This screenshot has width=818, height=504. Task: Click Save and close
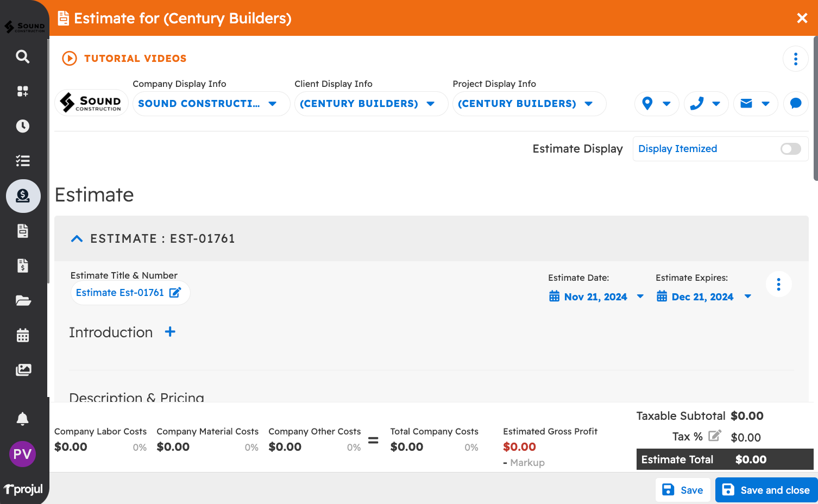(x=766, y=489)
